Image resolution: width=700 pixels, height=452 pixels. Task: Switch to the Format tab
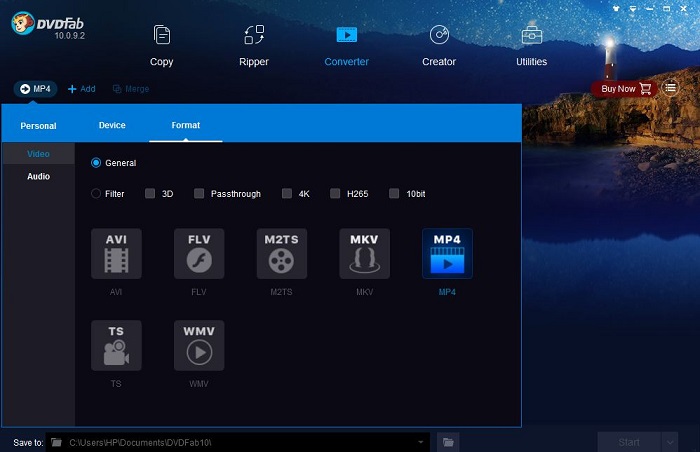pos(186,126)
